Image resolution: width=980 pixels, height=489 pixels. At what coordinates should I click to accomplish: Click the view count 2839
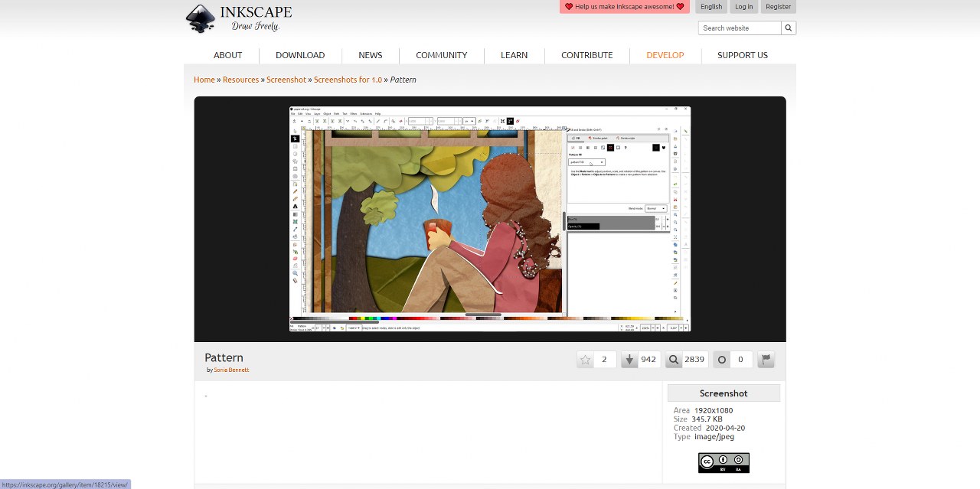coord(694,360)
